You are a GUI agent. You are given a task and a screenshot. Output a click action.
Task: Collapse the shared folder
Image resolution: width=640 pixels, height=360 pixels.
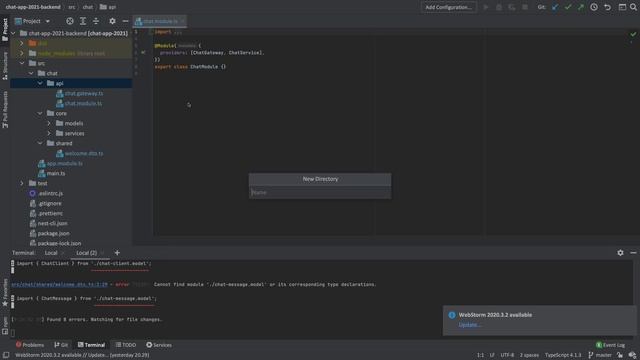(x=40, y=143)
